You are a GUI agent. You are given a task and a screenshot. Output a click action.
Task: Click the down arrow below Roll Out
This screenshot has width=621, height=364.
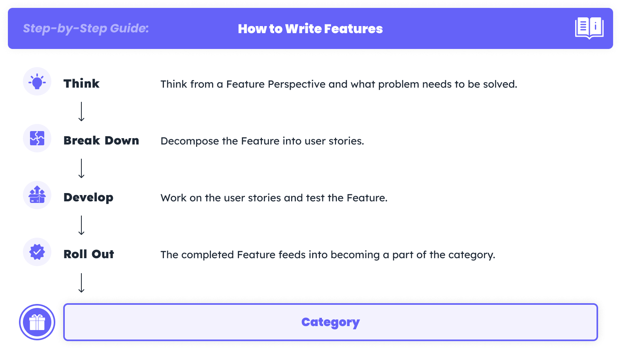[x=81, y=283]
